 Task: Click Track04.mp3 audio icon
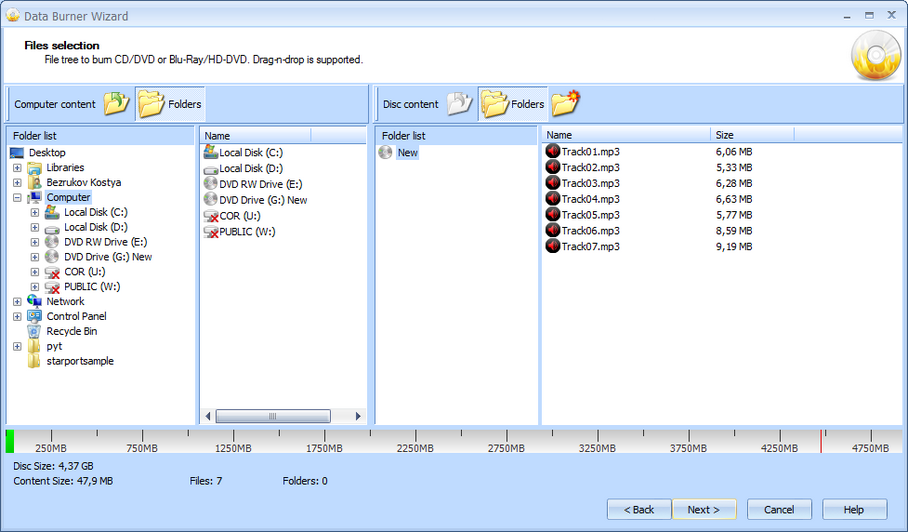553,199
